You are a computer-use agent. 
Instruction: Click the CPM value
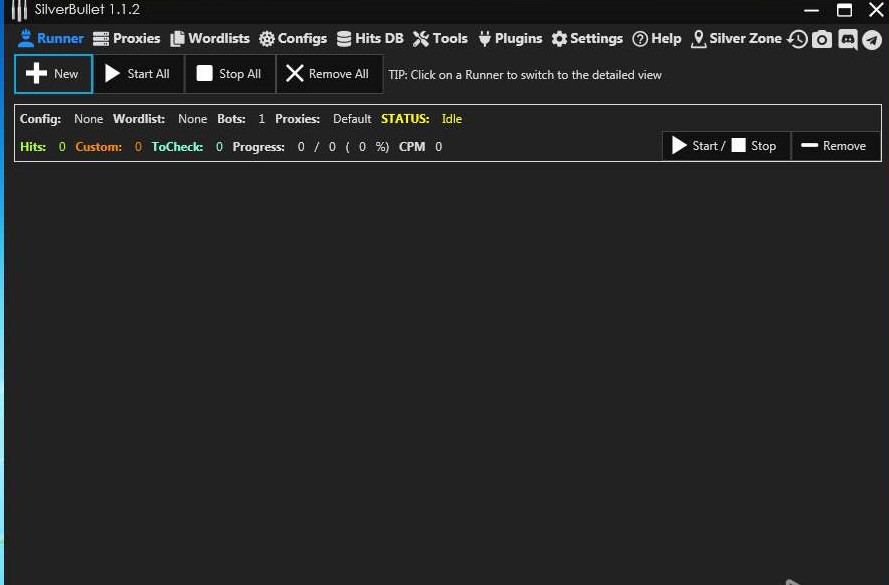pyautogui.click(x=438, y=147)
